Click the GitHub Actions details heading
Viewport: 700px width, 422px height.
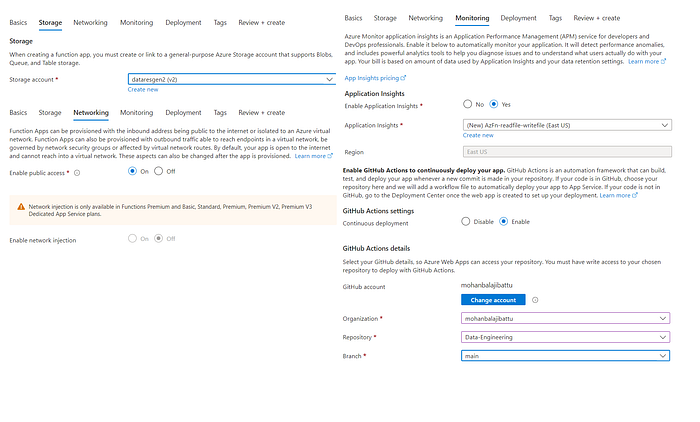(x=376, y=248)
